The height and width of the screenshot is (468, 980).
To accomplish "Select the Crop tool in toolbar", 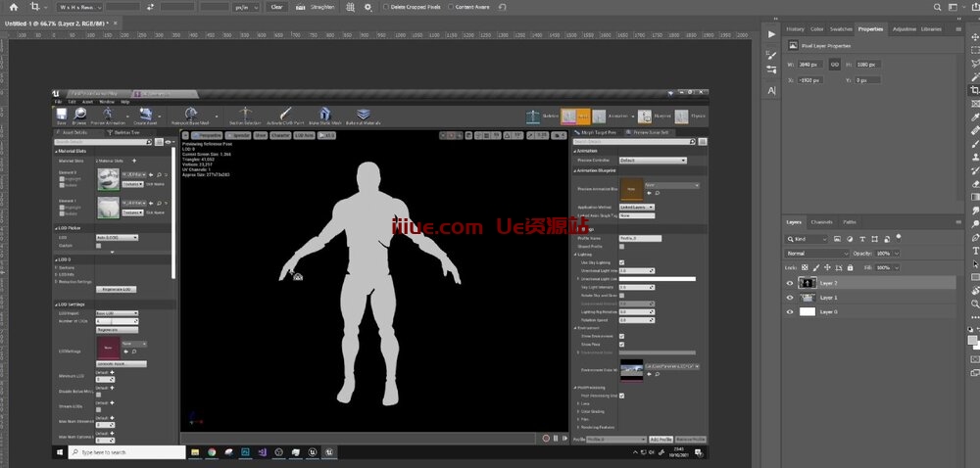I will point(974,91).
